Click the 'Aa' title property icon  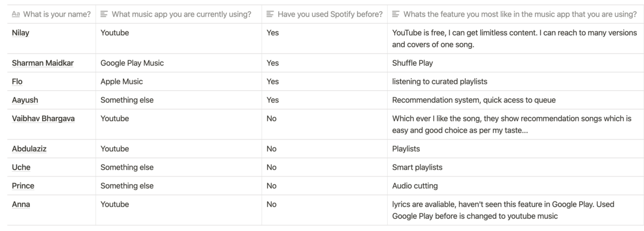[x=16, y=14]
